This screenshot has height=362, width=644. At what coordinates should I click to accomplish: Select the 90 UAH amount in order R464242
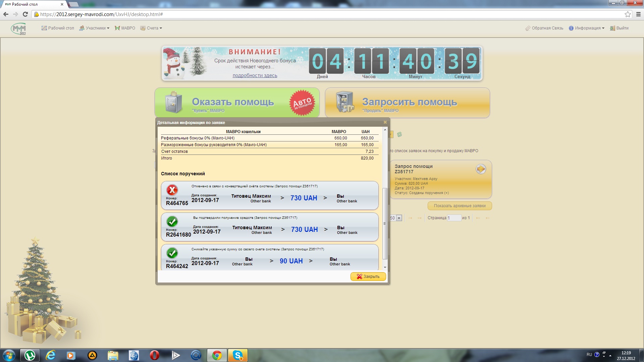click(x=291, y=261)
